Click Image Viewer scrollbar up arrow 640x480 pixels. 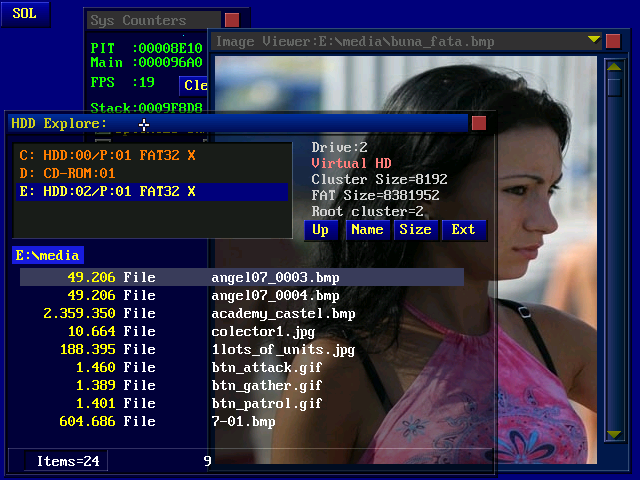coord(614,67)
